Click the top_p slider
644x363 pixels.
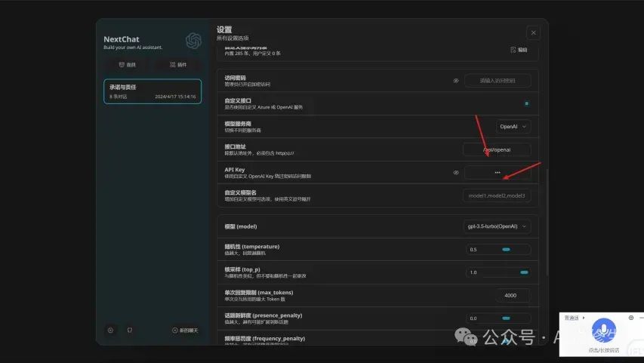(498, 272)
